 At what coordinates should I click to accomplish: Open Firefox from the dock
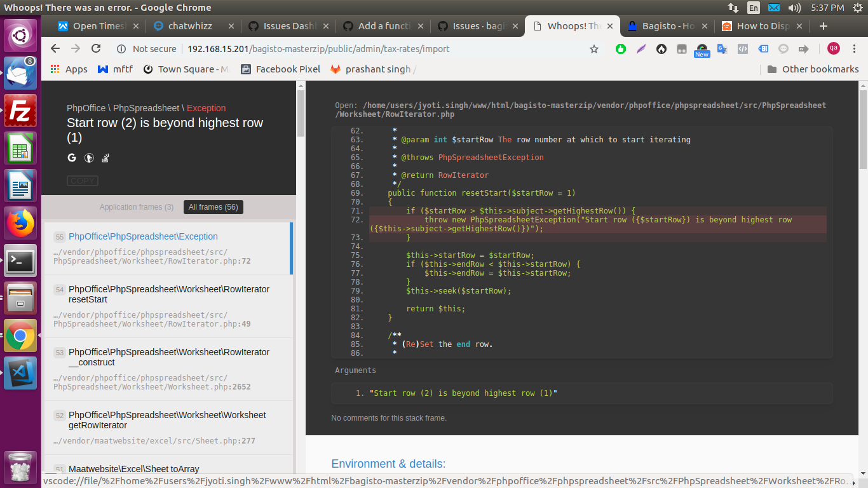click(20, 223)
